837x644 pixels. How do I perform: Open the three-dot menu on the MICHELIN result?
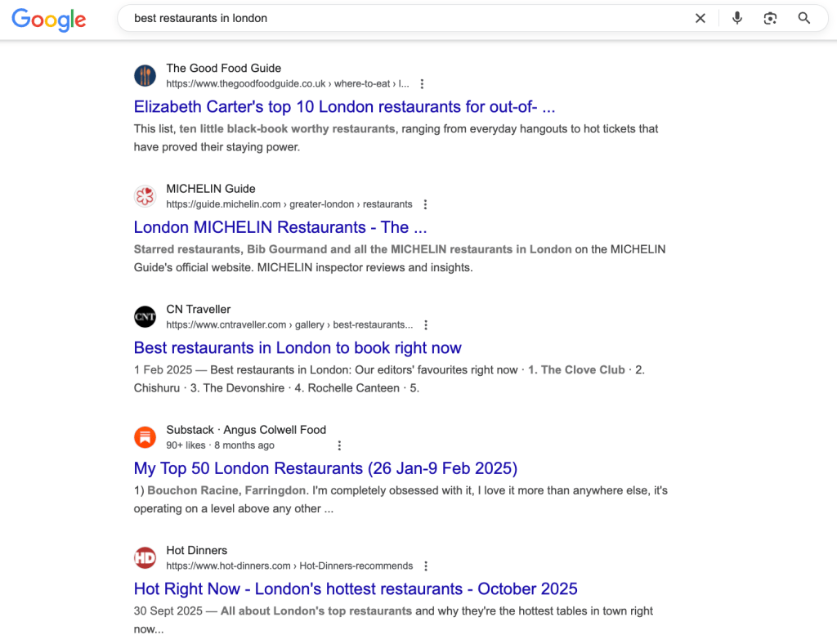click(425, 203)
